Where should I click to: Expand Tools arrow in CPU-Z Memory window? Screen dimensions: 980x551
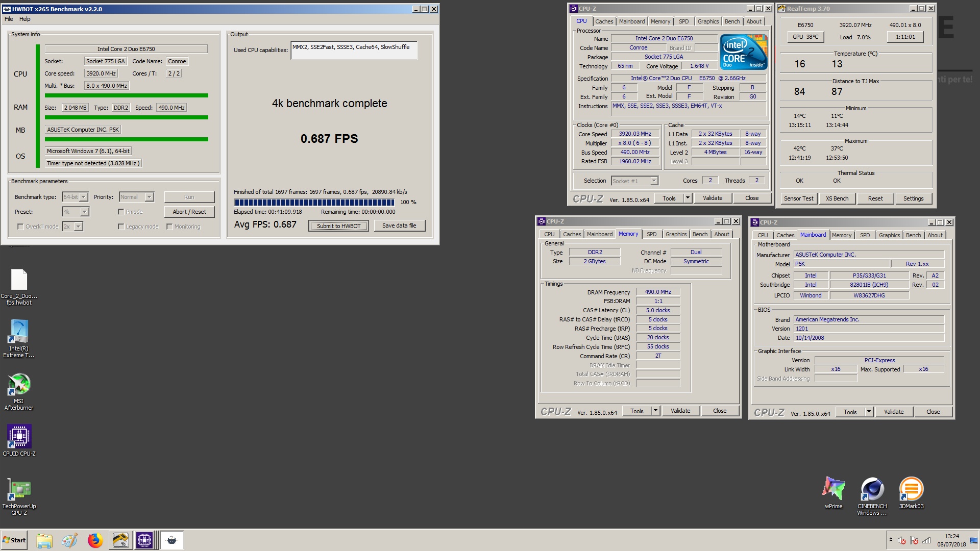[x=655, y=411]
